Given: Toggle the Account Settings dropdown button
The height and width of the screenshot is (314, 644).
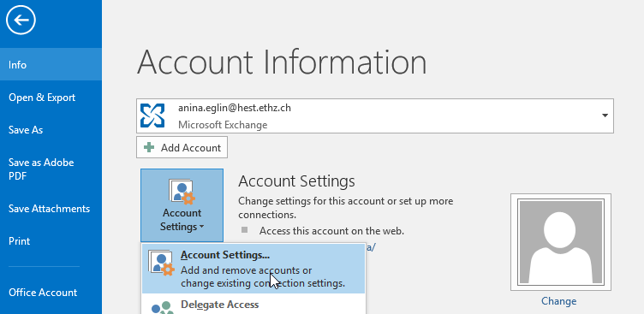Looking at the screenshot, I should point(182,205).
